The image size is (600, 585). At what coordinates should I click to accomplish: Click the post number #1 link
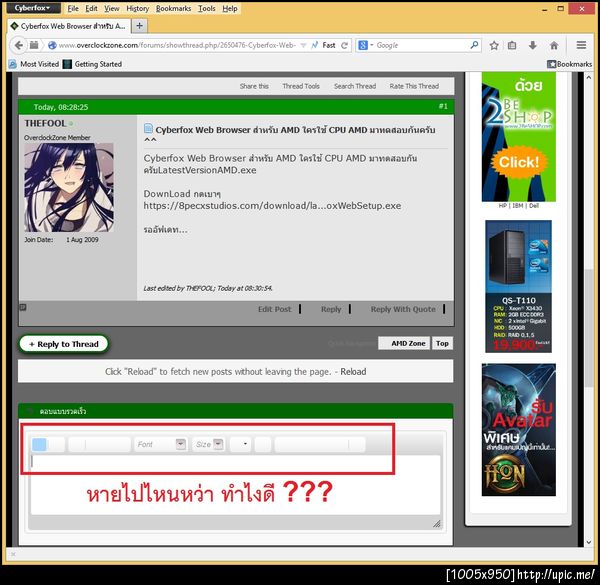pyautogui.click(x=443, y=106)
